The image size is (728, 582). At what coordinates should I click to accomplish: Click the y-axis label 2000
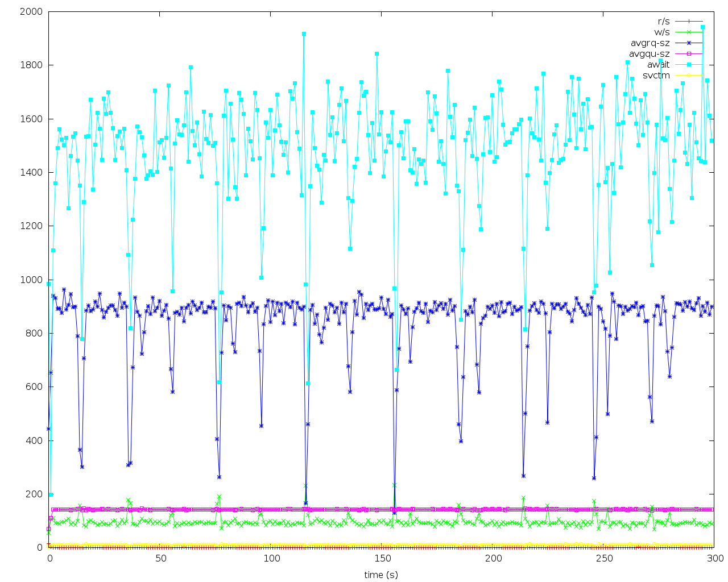(31, 11)
